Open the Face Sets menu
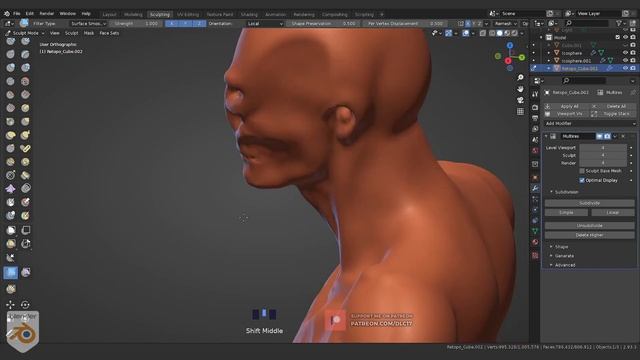640x360 pixels. coord(109,33)
